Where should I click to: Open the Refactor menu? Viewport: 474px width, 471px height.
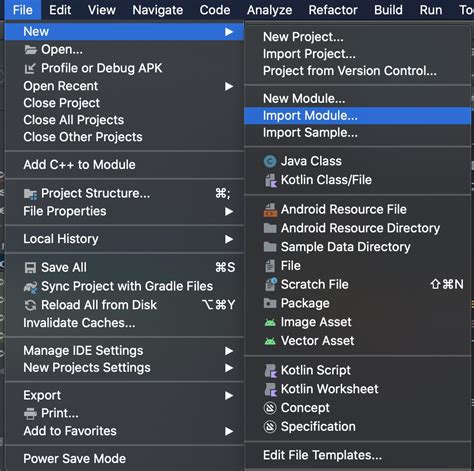pos(333,10)
